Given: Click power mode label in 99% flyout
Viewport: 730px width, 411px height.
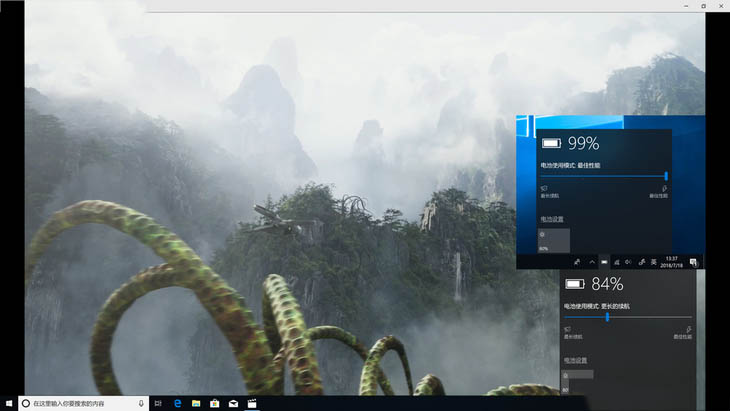Looking at the screenshot, I should 570,165.
